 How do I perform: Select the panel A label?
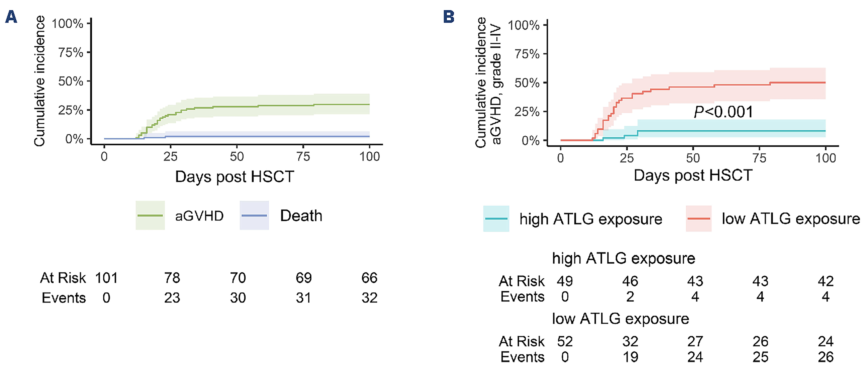(x=11, y=17)
